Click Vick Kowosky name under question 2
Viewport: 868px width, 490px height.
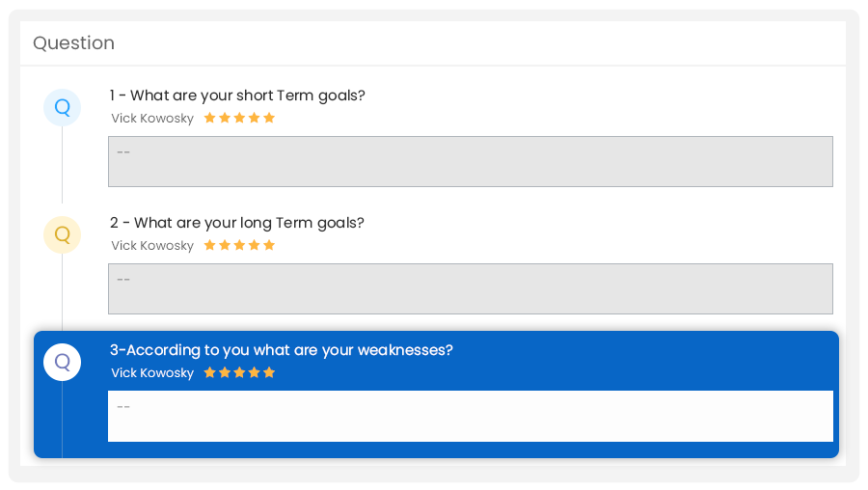(x=152, y=246)
